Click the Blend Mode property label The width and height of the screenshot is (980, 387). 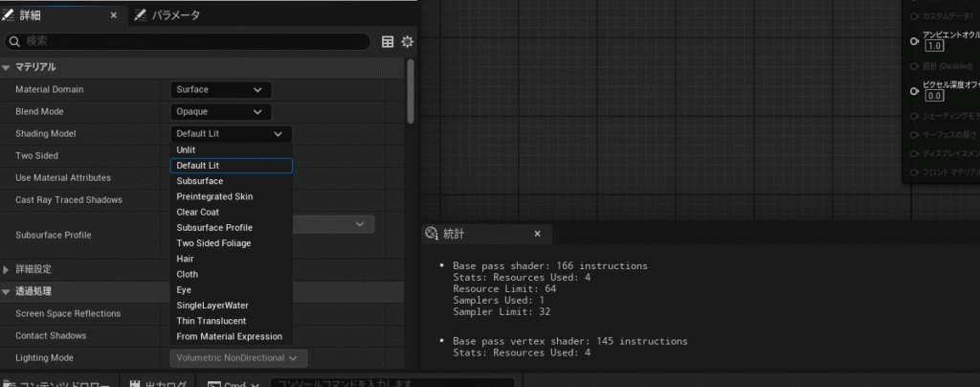point(40,112)
